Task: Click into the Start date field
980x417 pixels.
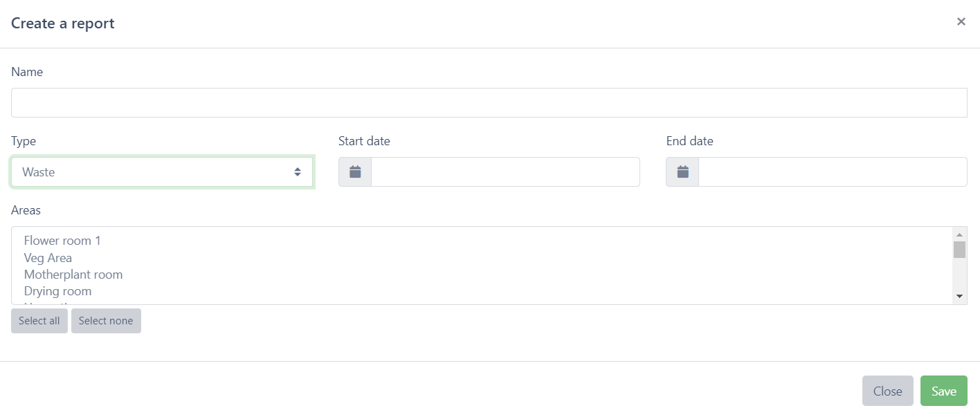Action: coord(505,172)
